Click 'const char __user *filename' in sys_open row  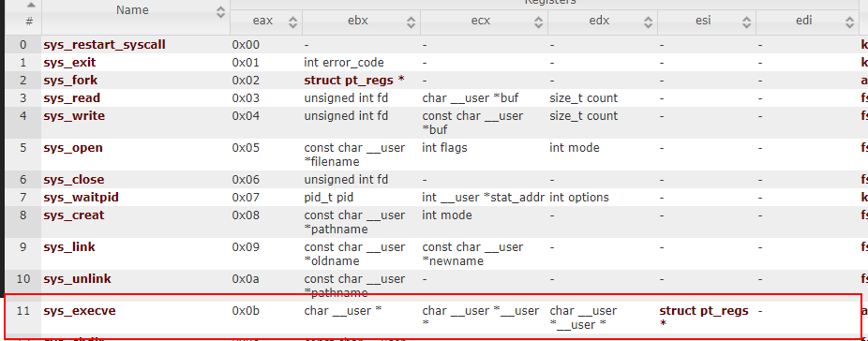click(x=355, y=155)
